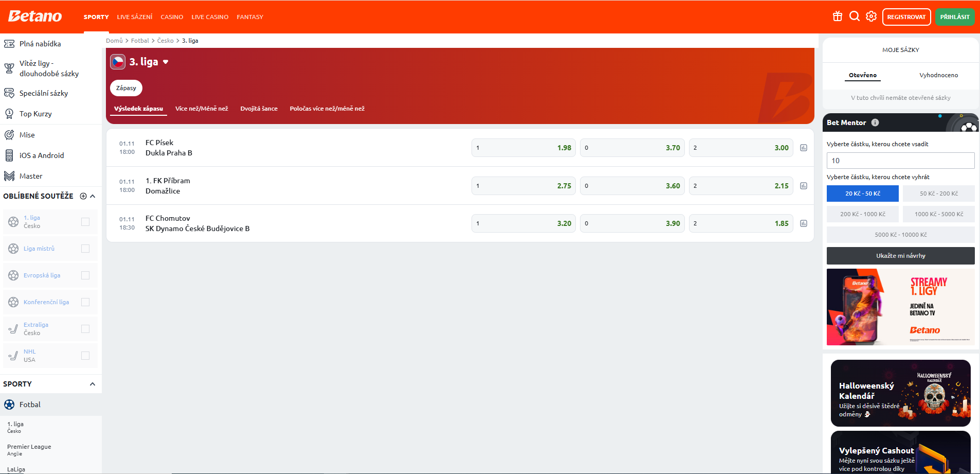Viewport: 980px width, 474px height.
Task: Collapse the Sporty section
Action: tap(93, 384)
